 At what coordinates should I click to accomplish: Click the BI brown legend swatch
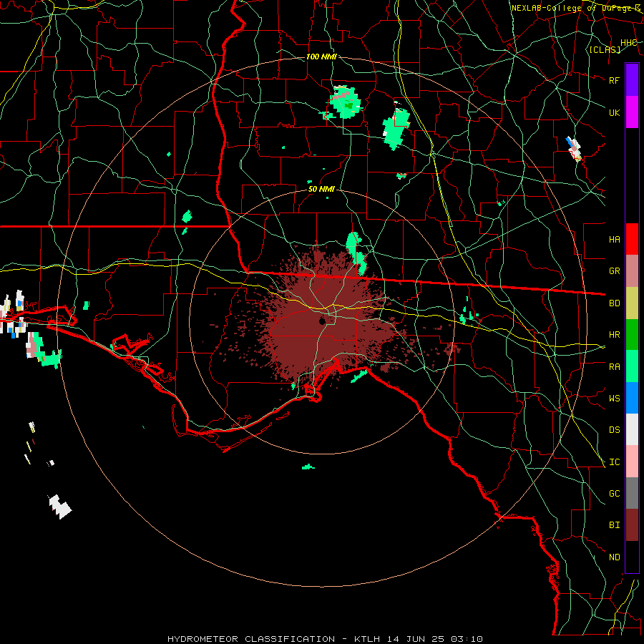(632, 525)
